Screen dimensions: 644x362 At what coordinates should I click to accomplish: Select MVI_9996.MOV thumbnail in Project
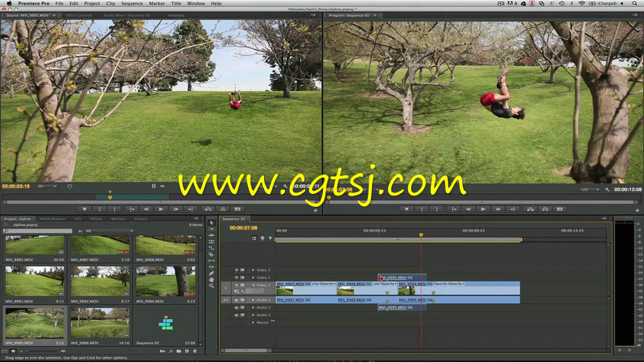point(100,324)
